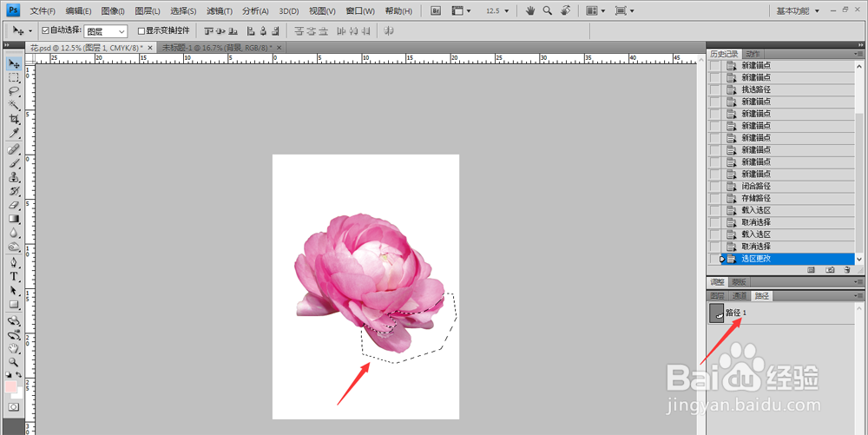
Task: Reset default foreground and background colors
Action: tap(9, 375)
